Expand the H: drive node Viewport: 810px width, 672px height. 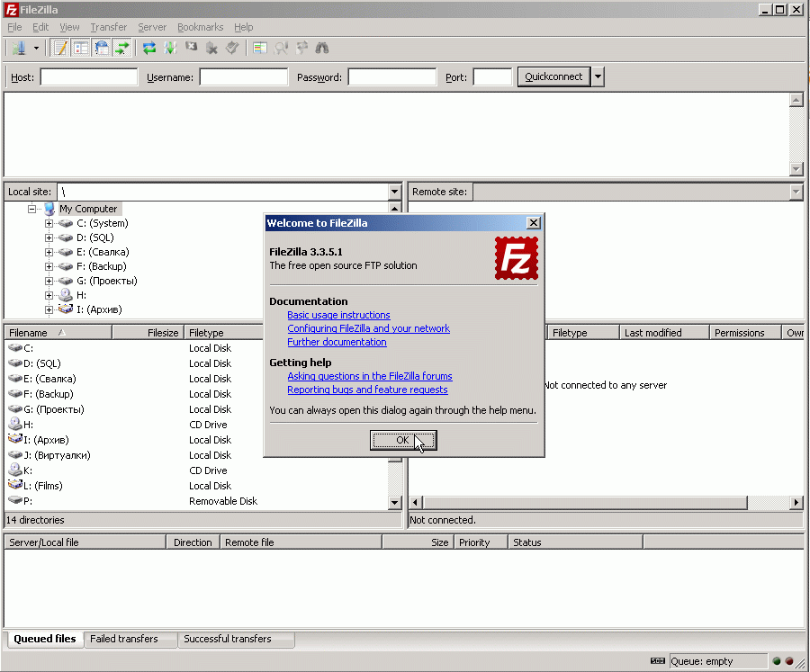[49, 295]
